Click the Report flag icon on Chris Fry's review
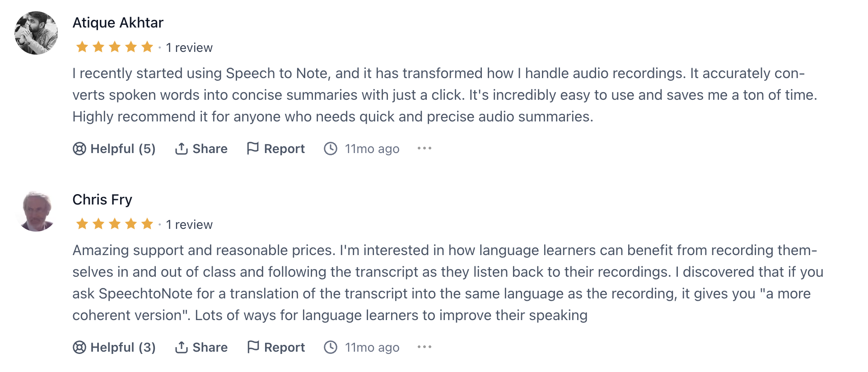868x372 pixels. click(253, 347)
